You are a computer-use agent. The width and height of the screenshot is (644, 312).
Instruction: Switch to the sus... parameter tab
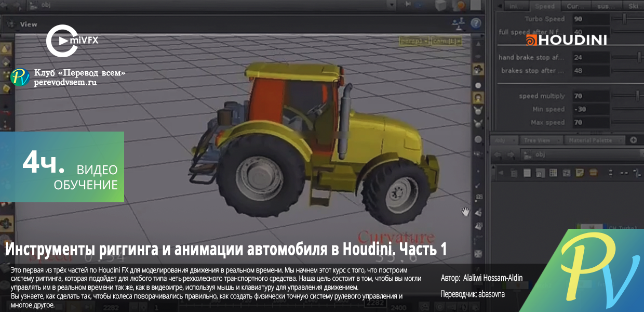pos(606,6)
